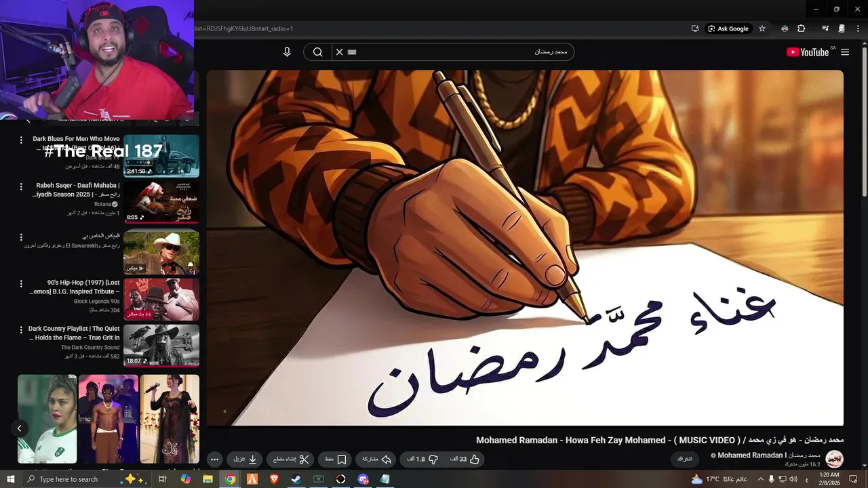The image size is (868, 488).
Task: Open the 90's Hip-Hop B.I.G. tribute thumbnail
Action: pyautogui.click(x=161, y=299)
